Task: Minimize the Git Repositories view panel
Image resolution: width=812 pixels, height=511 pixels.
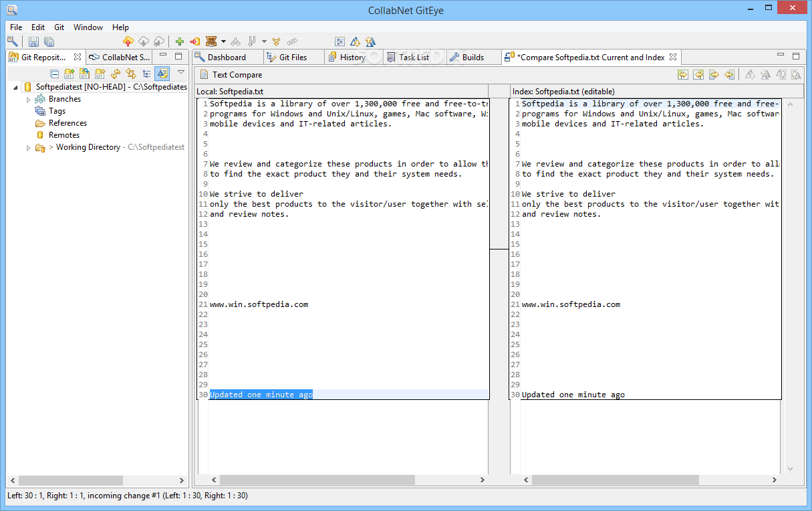Action: coord(162,56)
